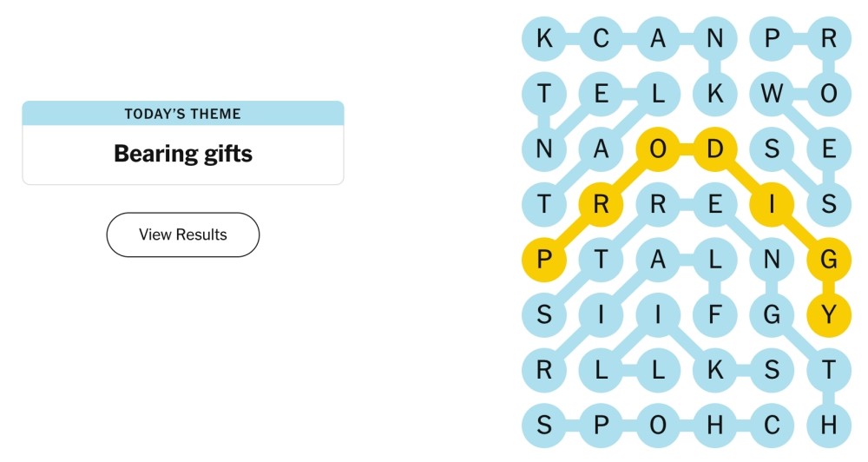
Task: Click the yellow letter R tile
Action: (x=602, y=204)
